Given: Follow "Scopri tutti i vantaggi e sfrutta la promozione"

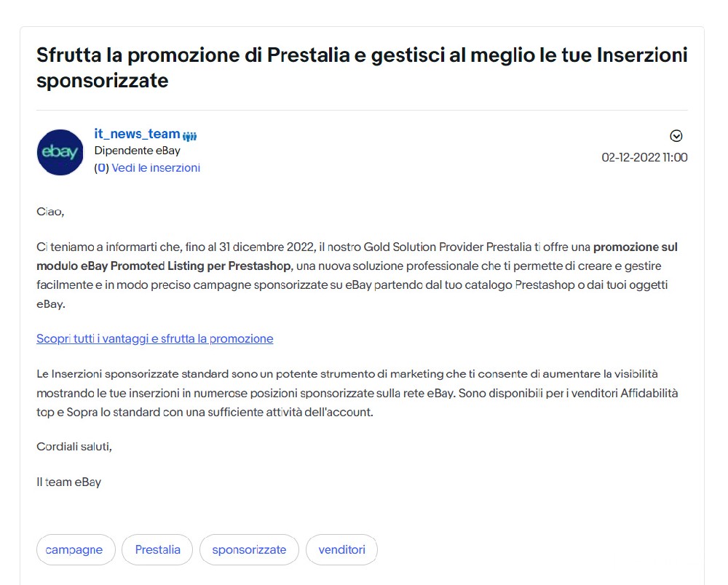Looking at the screenshot, I should click(x=155, y=338).
